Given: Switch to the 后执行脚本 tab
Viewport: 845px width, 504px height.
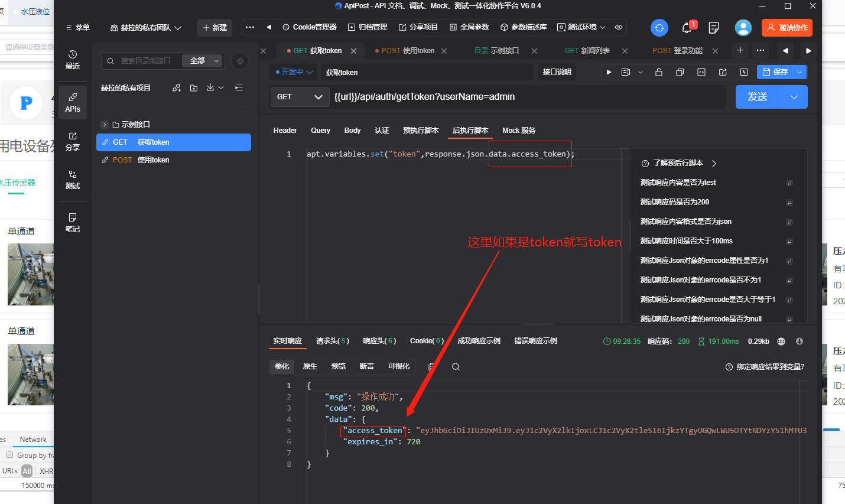Looking at the screenshot, I should (x=470, y=130).
